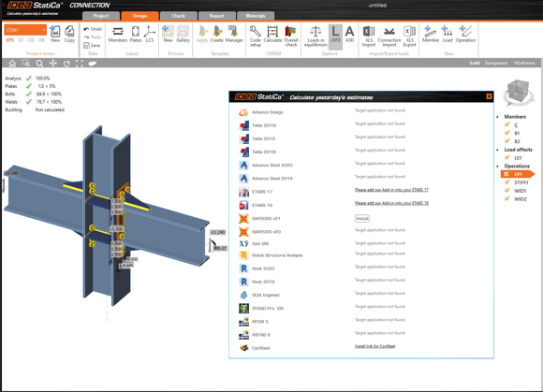
Task: Toggle operation STIFF1 checkbox
Action: [x=507, y=182]
